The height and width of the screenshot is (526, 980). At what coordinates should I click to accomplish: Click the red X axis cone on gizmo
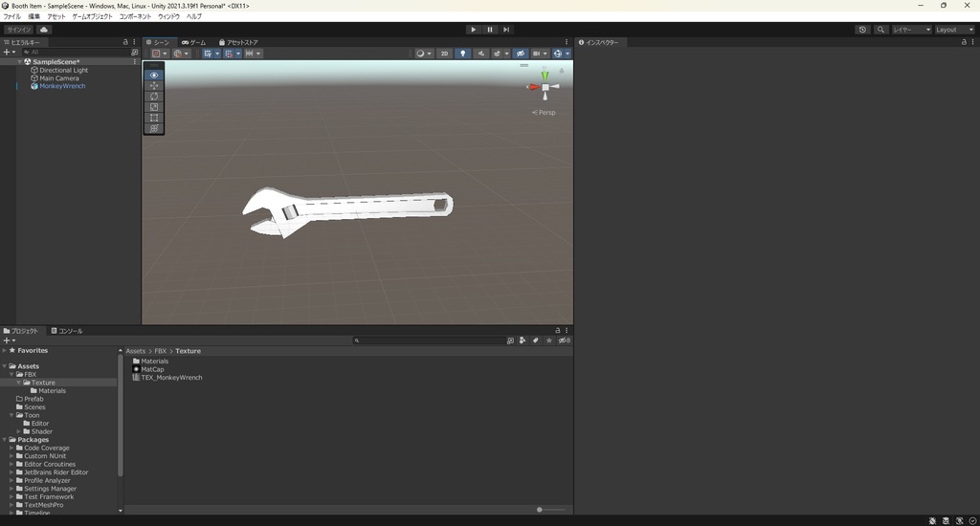533,87
